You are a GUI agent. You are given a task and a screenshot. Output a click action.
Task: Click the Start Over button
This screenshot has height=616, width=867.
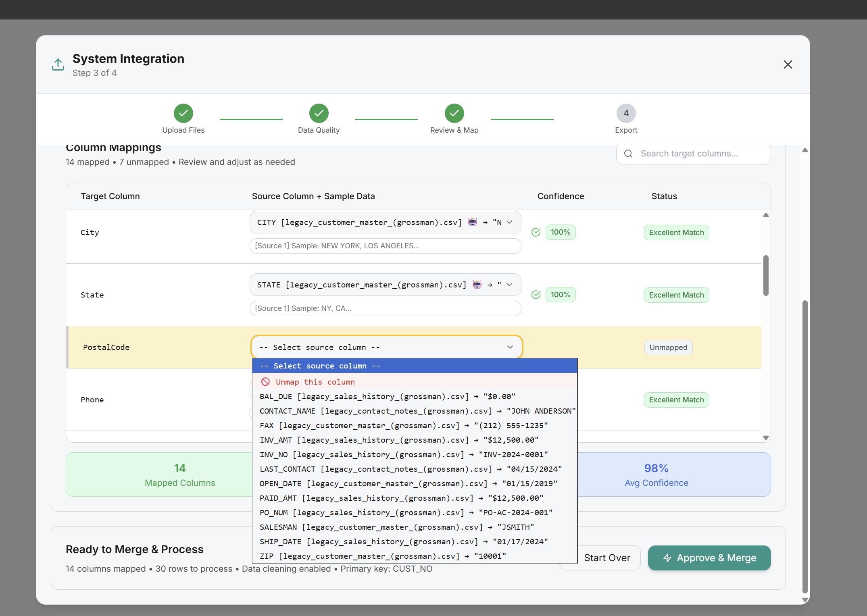pyautogui.click(x=606, y=558)
